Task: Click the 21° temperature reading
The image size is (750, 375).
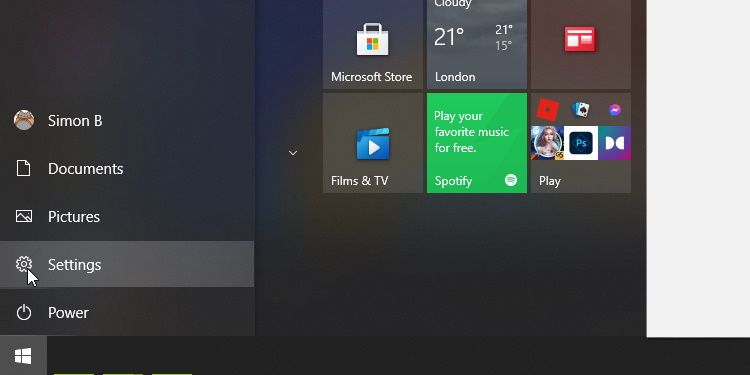Action: [449, 37]
